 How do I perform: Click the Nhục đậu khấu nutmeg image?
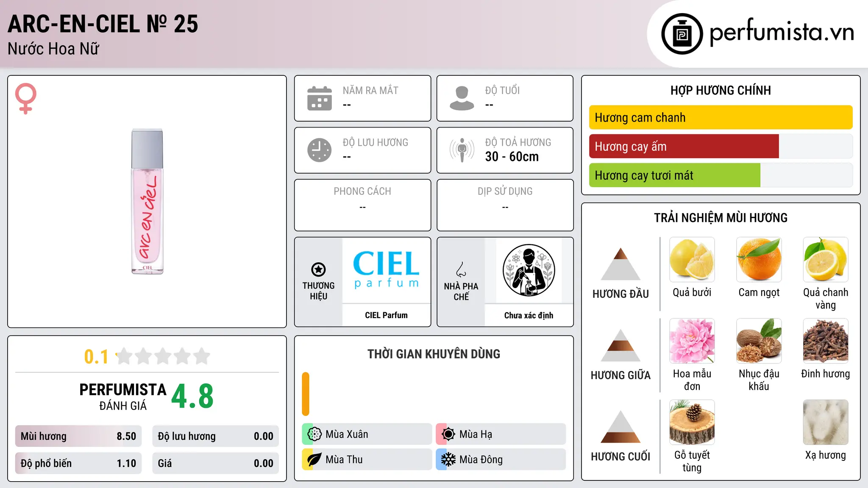click(759, 341)
